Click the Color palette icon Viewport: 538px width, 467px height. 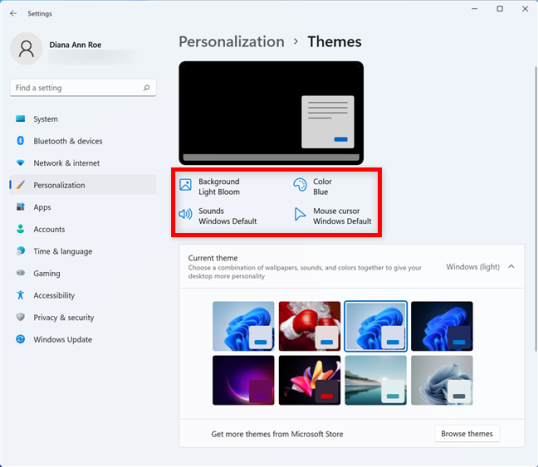click(x=300, y=185)
